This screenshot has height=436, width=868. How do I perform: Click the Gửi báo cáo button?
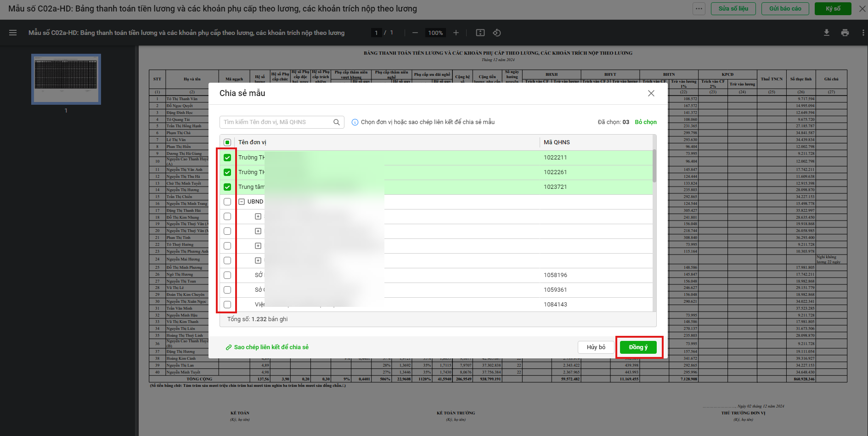785,9
